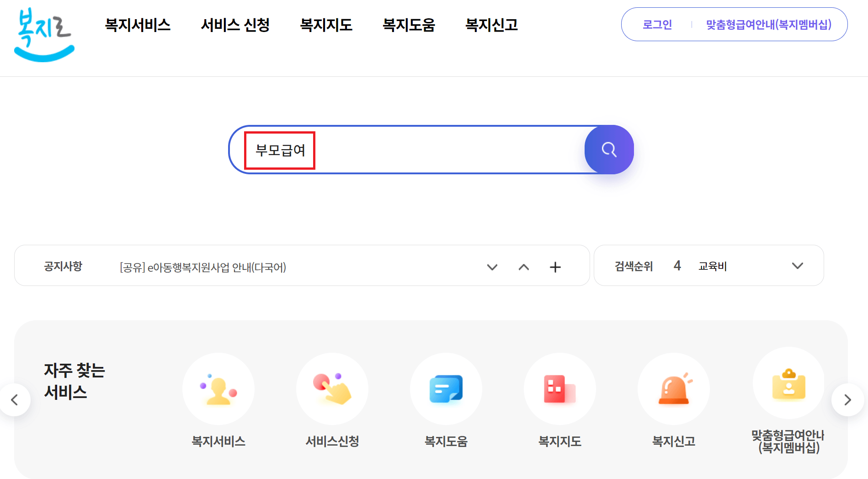Screen dimensions: 868x479
Task: Open the 서비스 신청 top menu
Action: click(x=235, y=25)
